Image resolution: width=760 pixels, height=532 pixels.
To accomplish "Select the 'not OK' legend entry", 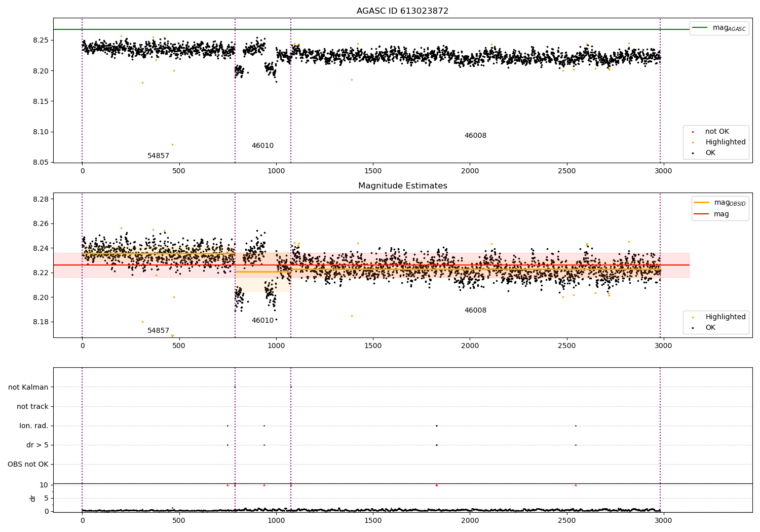I will [717, 132].
